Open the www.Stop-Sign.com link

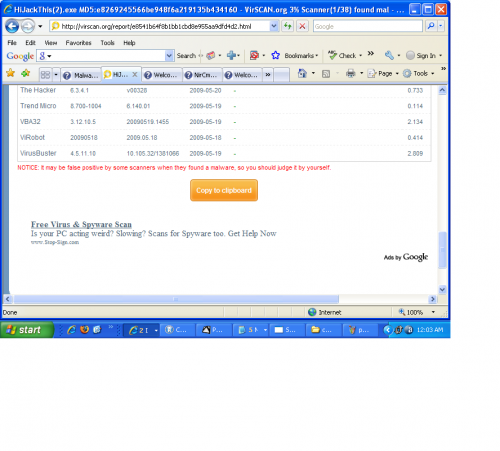55,242
